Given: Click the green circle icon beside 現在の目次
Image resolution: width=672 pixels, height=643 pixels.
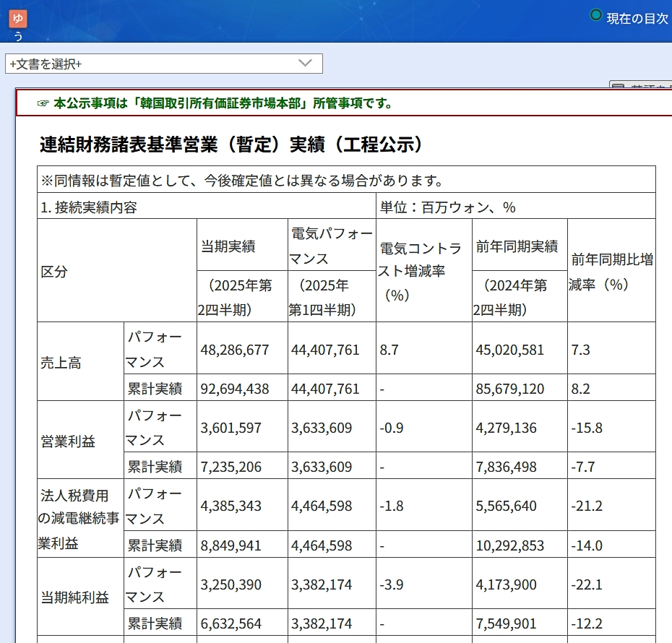Looking at the screenshot, I should coord(595,15).
